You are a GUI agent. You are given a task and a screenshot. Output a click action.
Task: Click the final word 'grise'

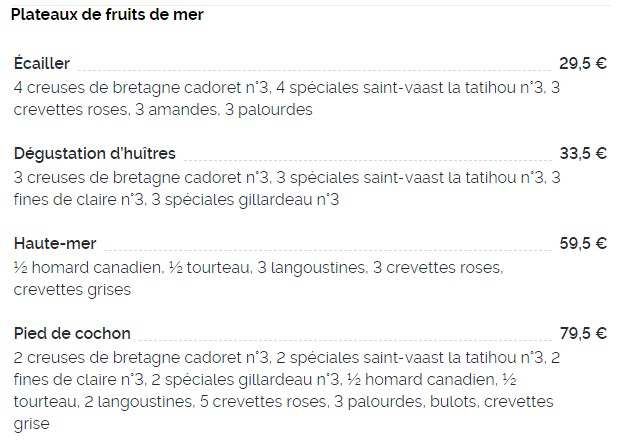pos(31,424)
